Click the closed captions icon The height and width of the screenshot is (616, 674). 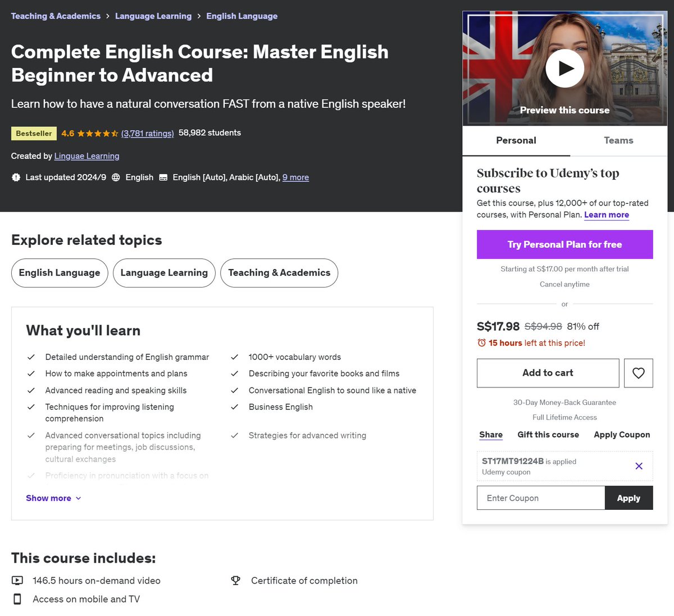pyautogui.click(x=163, y=177)
